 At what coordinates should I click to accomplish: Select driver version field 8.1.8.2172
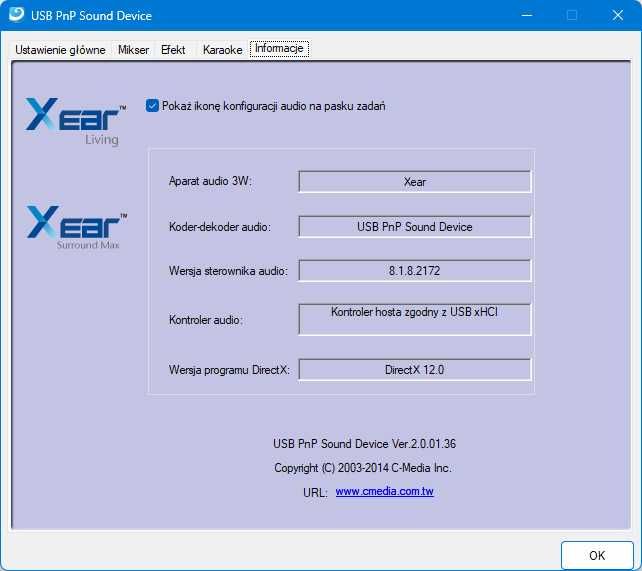click(415, 271)
